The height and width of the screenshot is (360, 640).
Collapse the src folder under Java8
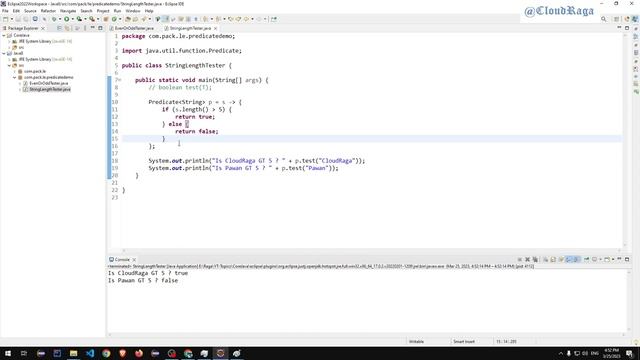coord(9,65)
